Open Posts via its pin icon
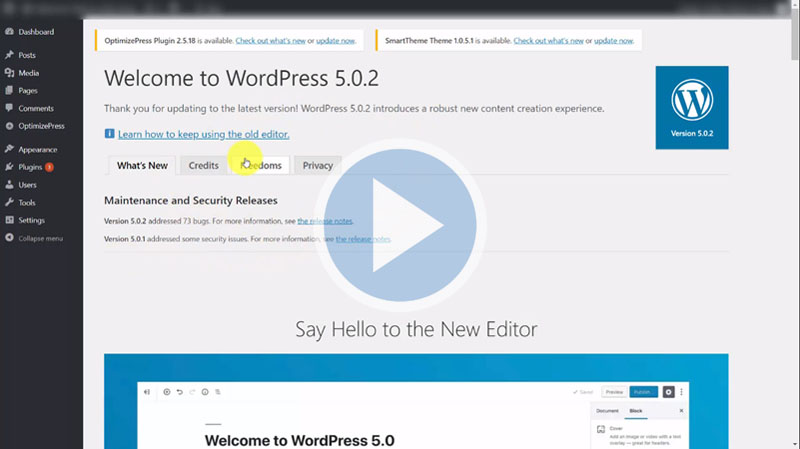 point(9,55)
